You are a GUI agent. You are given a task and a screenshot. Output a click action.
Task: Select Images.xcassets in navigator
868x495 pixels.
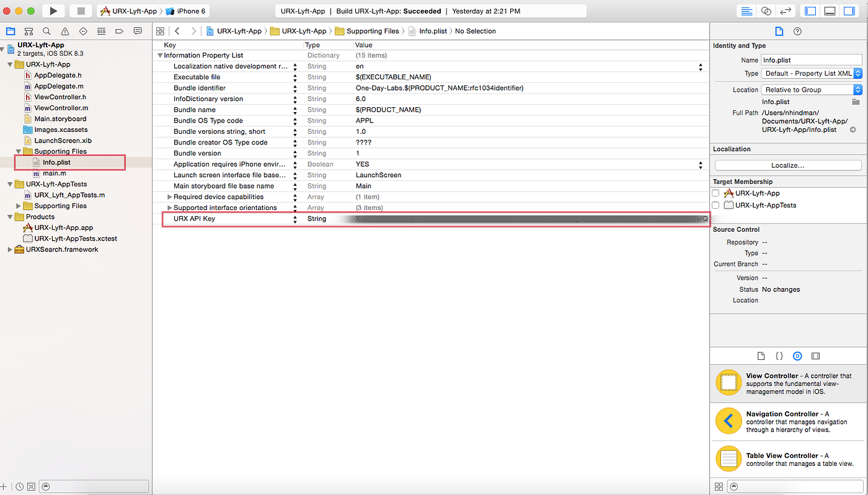pyautogui.click(x=61, y=129)
